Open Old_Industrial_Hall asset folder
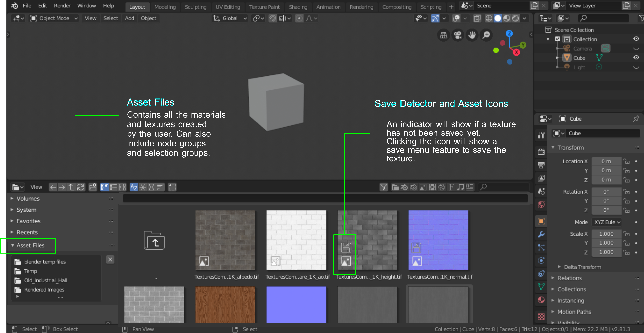Viewport: 644px width, 333px height. (45, 280)
